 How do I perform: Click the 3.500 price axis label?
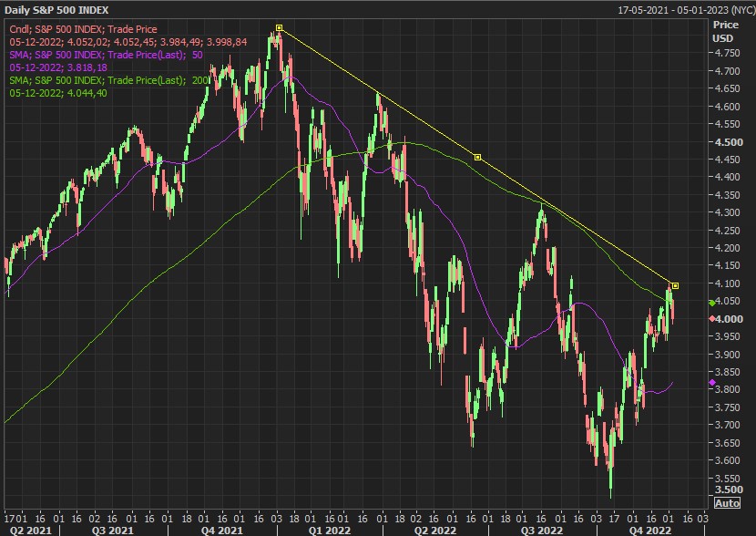[x=729, y=490]
